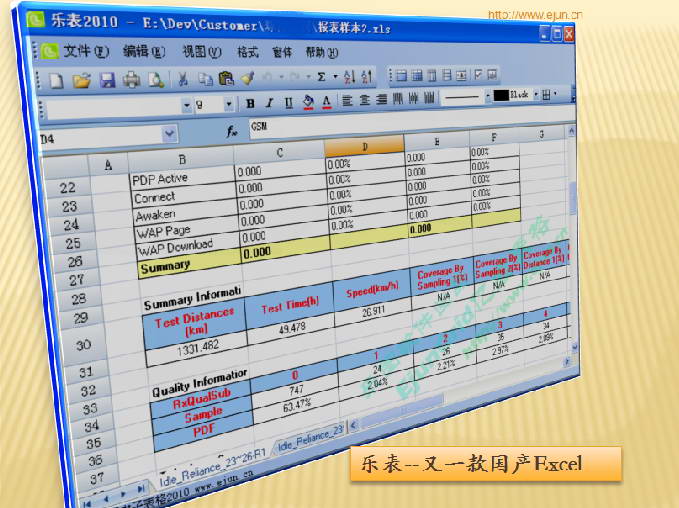This screenshot has width=679, height=508.
Task: Select the yellow 'Summary' cell
Action: (x=190, y=265)
